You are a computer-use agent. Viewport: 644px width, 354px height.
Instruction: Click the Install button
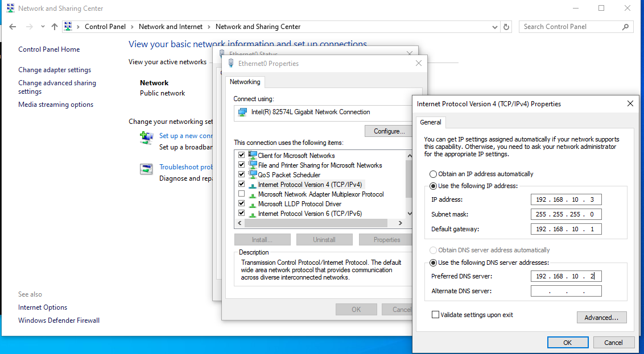[x=262, y=240]
